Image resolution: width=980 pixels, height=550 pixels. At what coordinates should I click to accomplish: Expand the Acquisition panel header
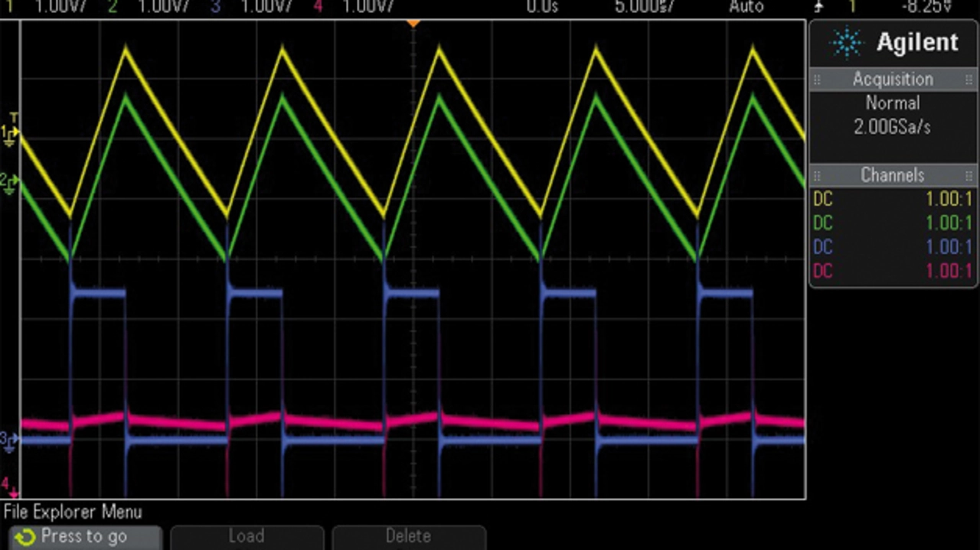click(x=893, y=80)
